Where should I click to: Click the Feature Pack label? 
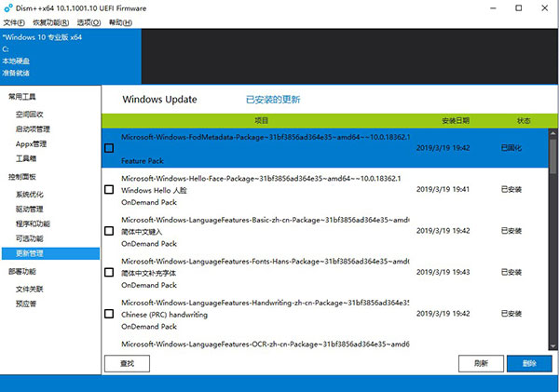pyautogui.click(x=143, y=161)
